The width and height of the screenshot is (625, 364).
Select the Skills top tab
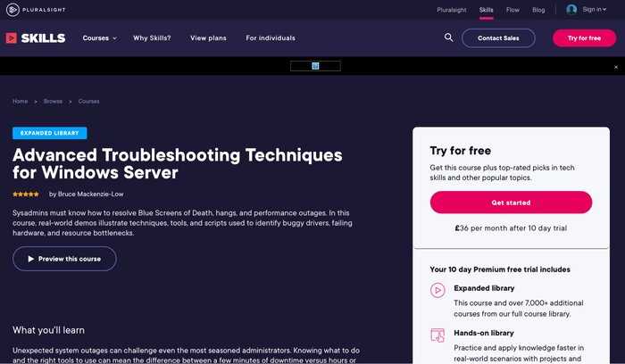(487, 10)
